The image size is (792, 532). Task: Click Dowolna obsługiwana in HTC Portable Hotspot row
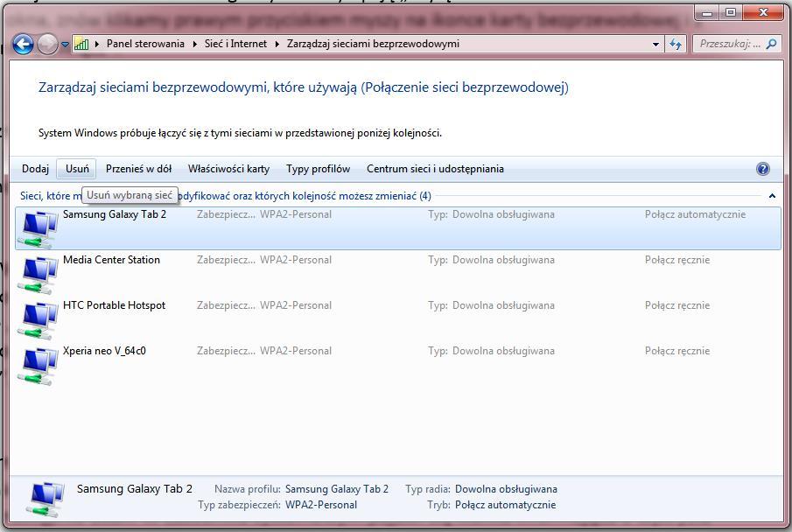(x=503, y=305)
